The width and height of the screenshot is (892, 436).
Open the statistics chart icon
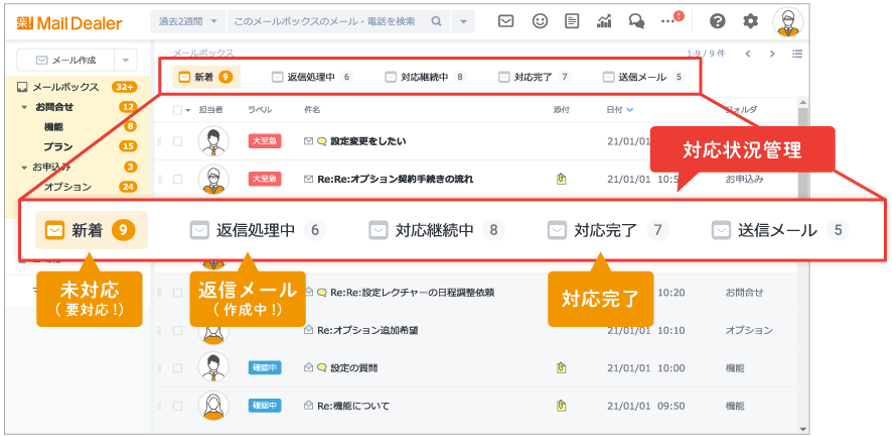pos(605,21)
